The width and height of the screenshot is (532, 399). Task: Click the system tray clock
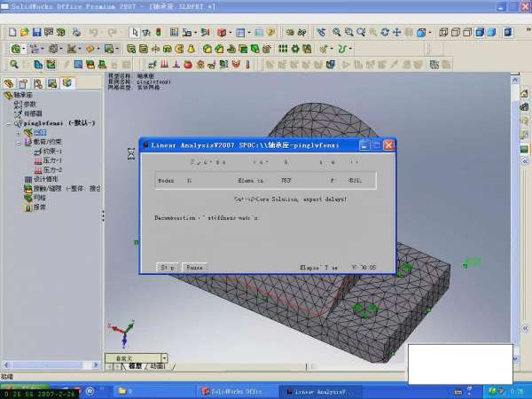coord(516,392)
